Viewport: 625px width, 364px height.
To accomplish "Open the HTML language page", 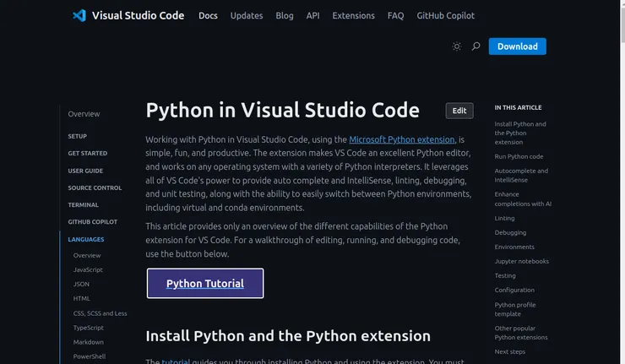I will (82, 299).
